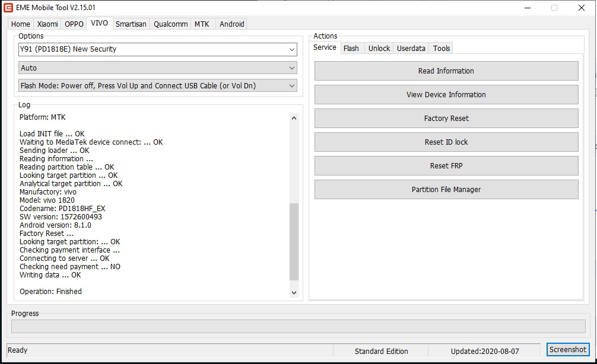Click the 'Ready' status text

tap(18, 350)
